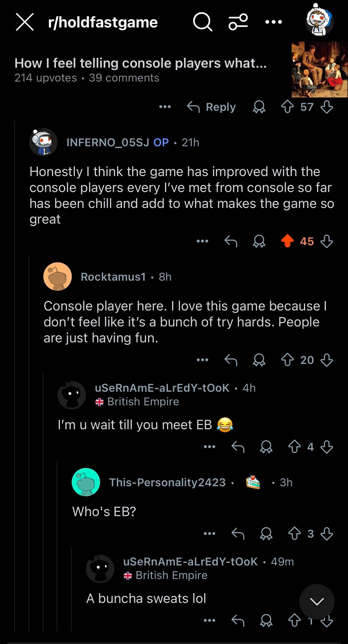The image size is (348, 644).
Task: Close the comment thread view
Action: pyautogui.click(x=25, y=22)
